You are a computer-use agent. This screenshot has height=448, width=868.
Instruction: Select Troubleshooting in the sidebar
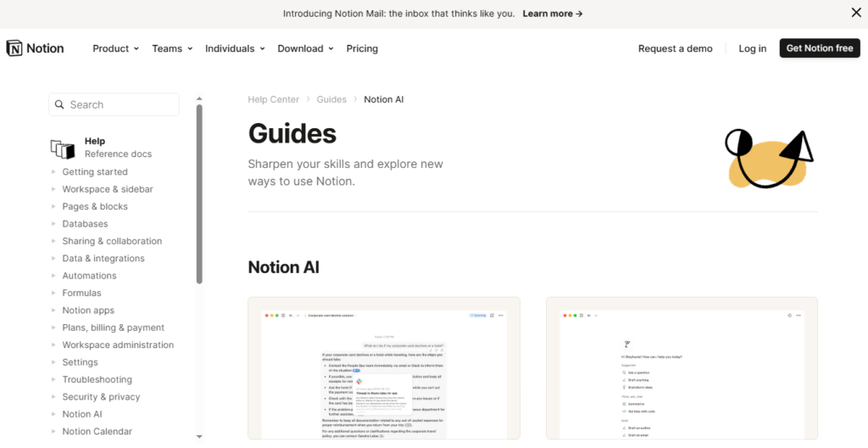(x=97, y=379)
